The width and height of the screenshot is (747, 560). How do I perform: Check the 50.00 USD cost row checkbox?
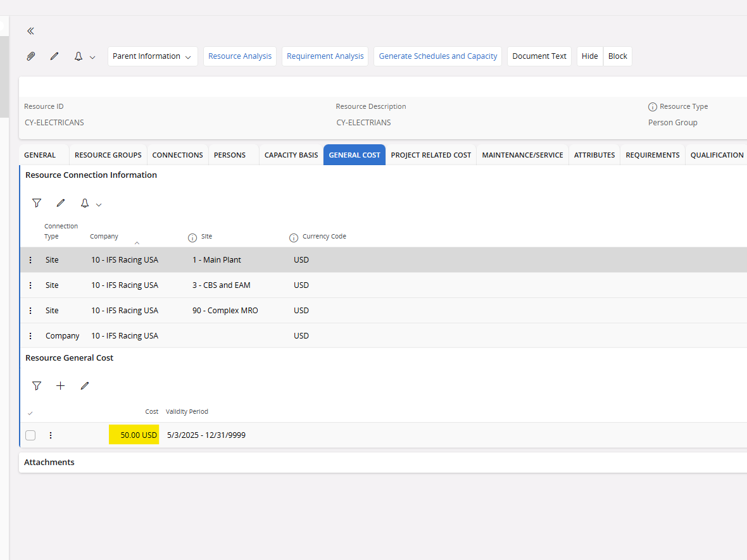pos(30,435)
